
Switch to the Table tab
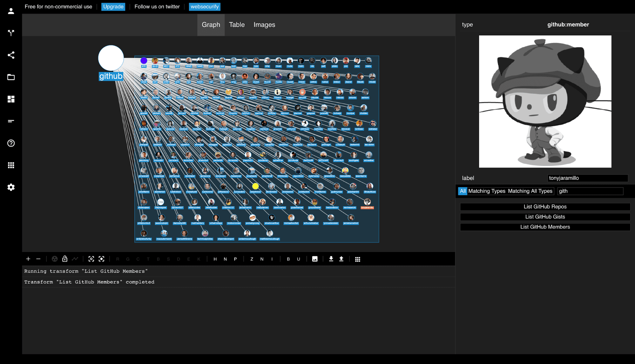point(237,25)
